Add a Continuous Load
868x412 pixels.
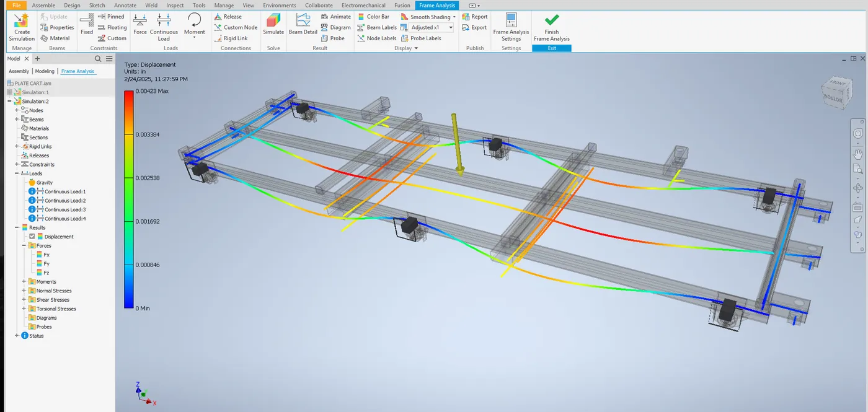pos(164,27)
